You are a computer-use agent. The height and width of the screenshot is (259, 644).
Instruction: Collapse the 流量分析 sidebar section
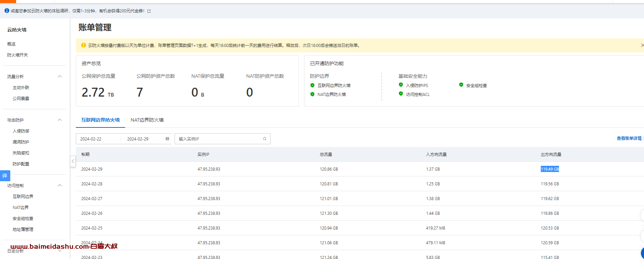coord(60,76)
